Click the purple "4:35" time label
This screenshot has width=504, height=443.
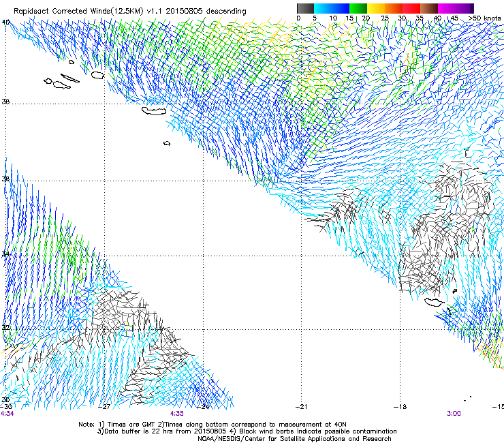[177, 414]
